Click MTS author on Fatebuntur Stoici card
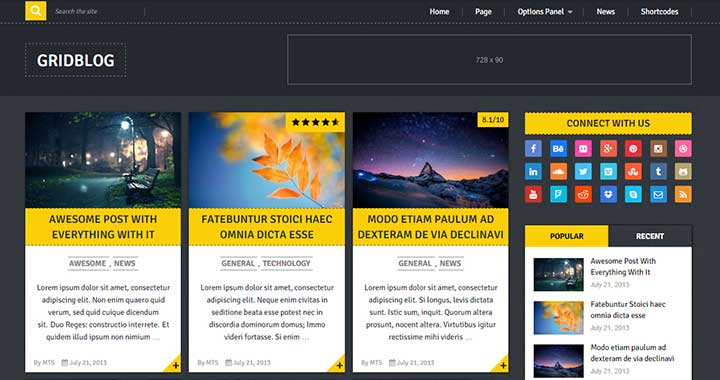720x380 pixels. 212,363
